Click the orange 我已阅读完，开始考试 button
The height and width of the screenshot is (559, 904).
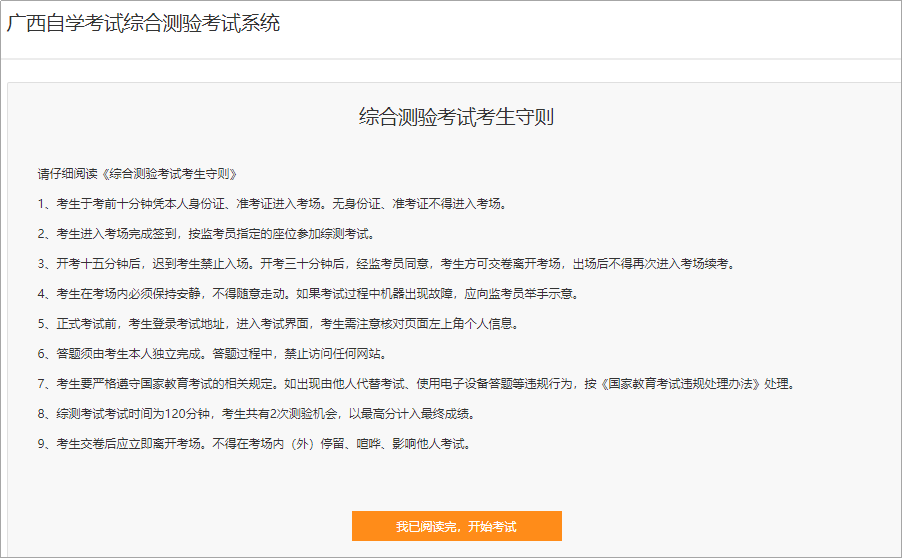[x=457, y=526]
